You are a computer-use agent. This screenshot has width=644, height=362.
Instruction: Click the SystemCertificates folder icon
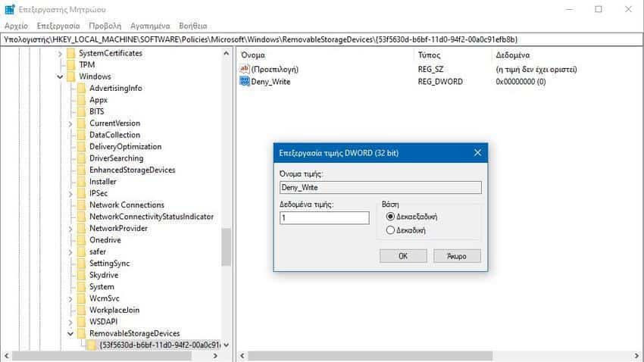[70, 54]
